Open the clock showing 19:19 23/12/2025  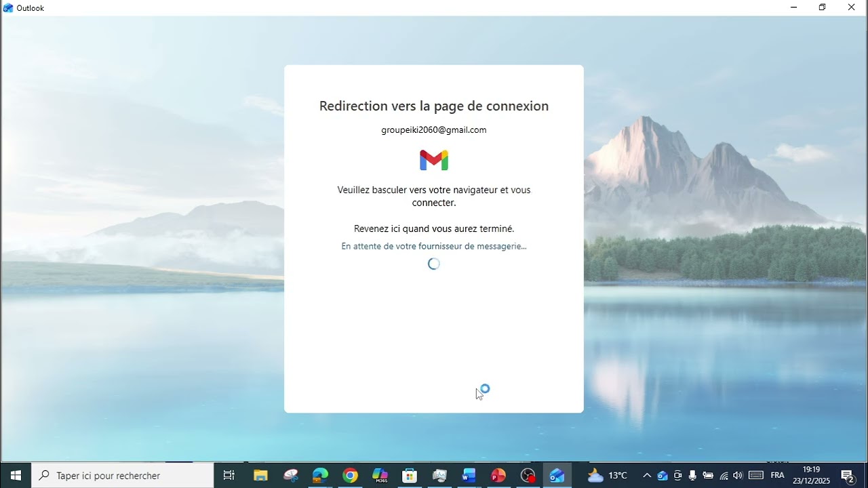[x=811, y=475]
